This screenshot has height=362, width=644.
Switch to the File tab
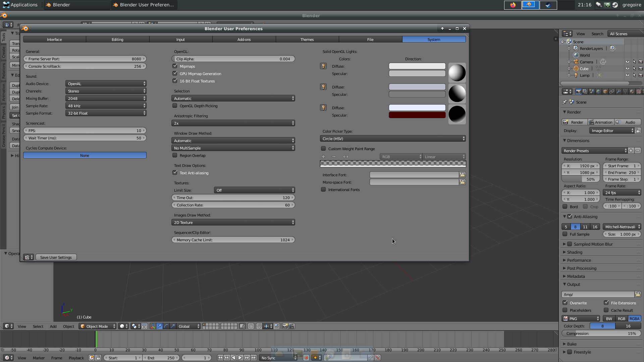(370, 39)
